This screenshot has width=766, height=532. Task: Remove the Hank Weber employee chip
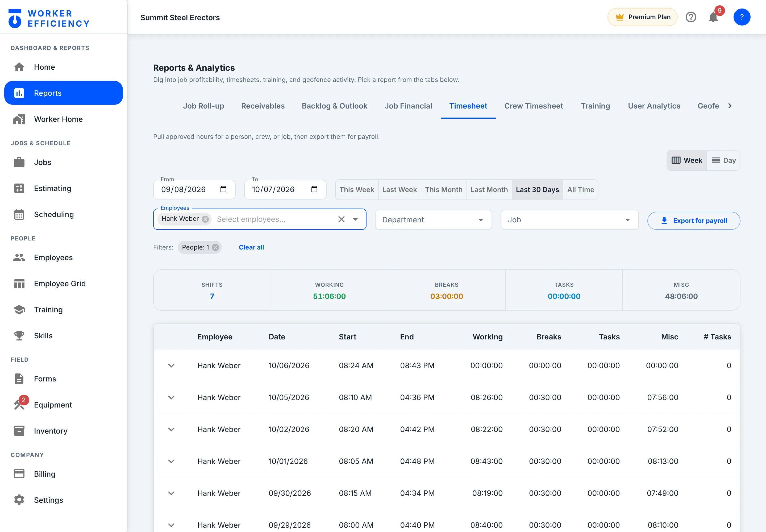pyautogui.click(x=205, y=219)
